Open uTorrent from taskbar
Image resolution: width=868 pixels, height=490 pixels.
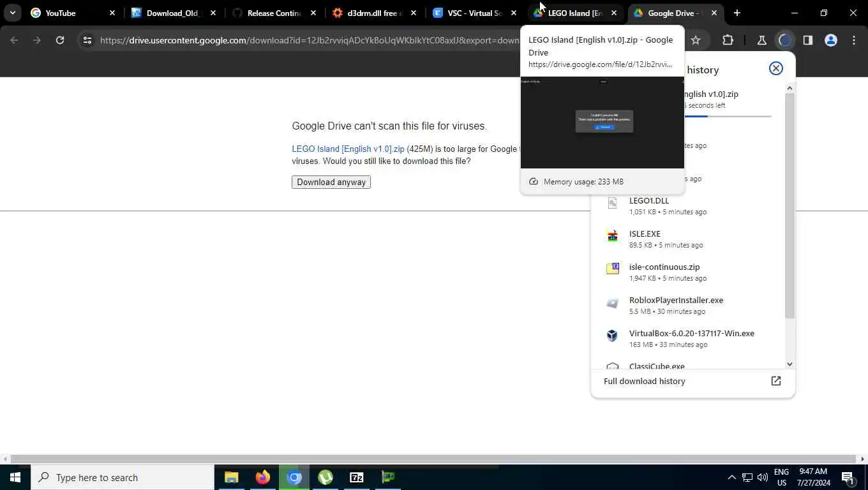(x=325, y=477)
